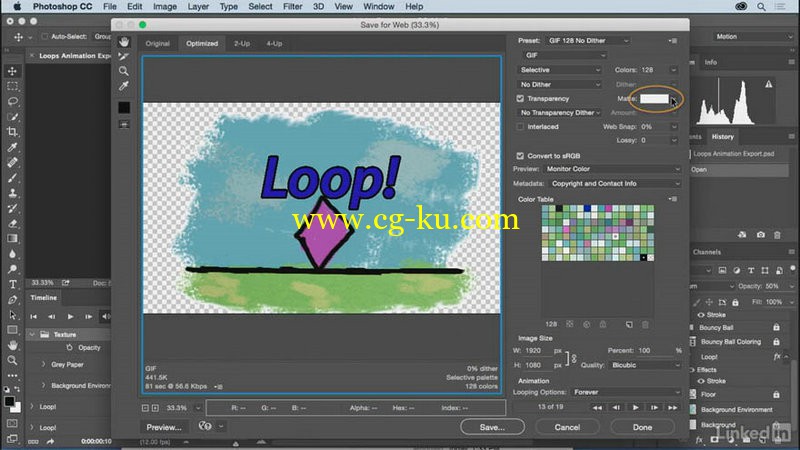
Task: Toggle visibility of upper Stroke effect
Action: click(x=701, y=315)
